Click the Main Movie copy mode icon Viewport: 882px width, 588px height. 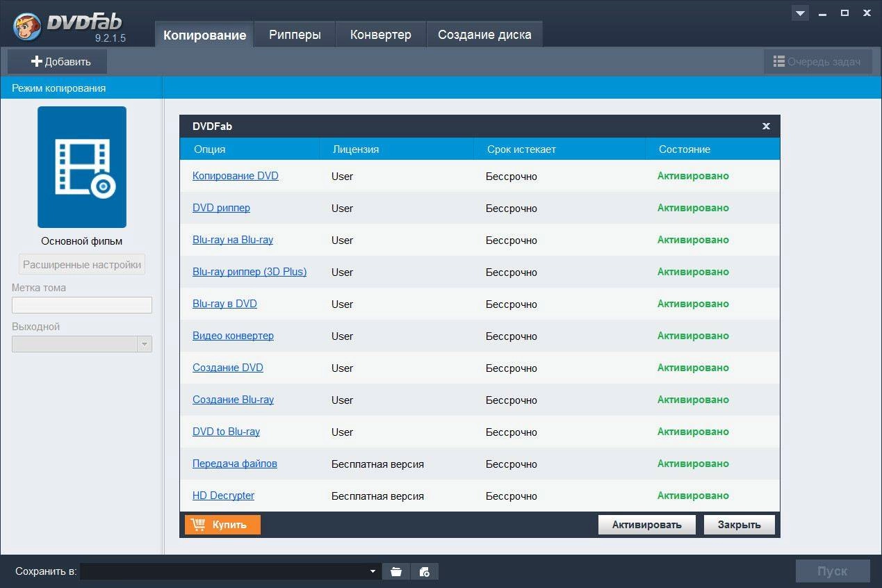82,167
